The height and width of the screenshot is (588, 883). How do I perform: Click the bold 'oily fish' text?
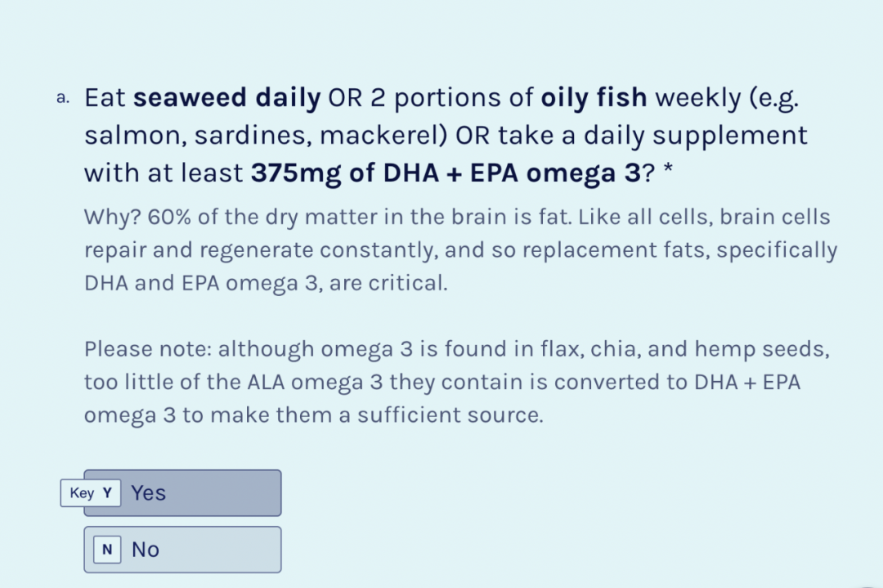pyautogui.click(x=594, y=98)
